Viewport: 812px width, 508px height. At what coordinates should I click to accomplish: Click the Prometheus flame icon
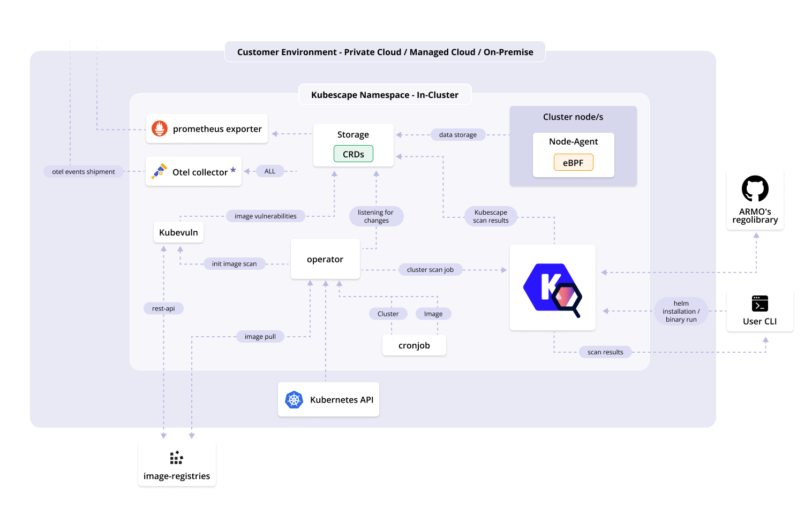tap(160, 128)
